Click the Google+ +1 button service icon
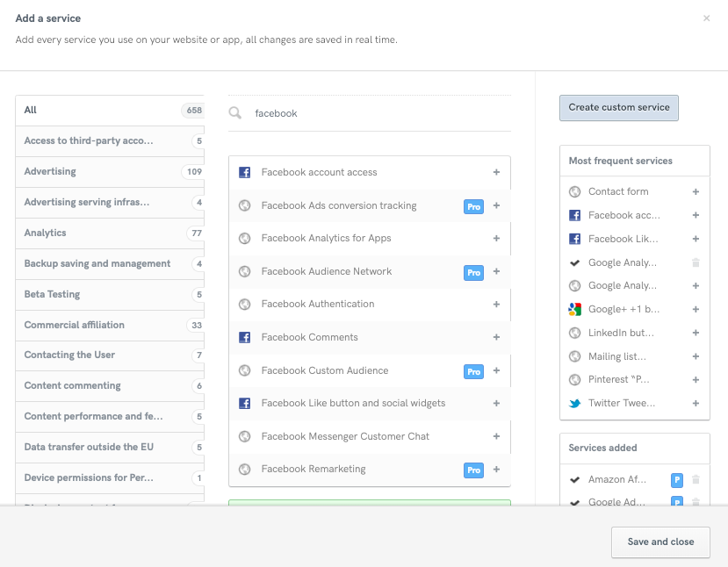The width and height of the screenshot is (728, 567). point(575,309)
